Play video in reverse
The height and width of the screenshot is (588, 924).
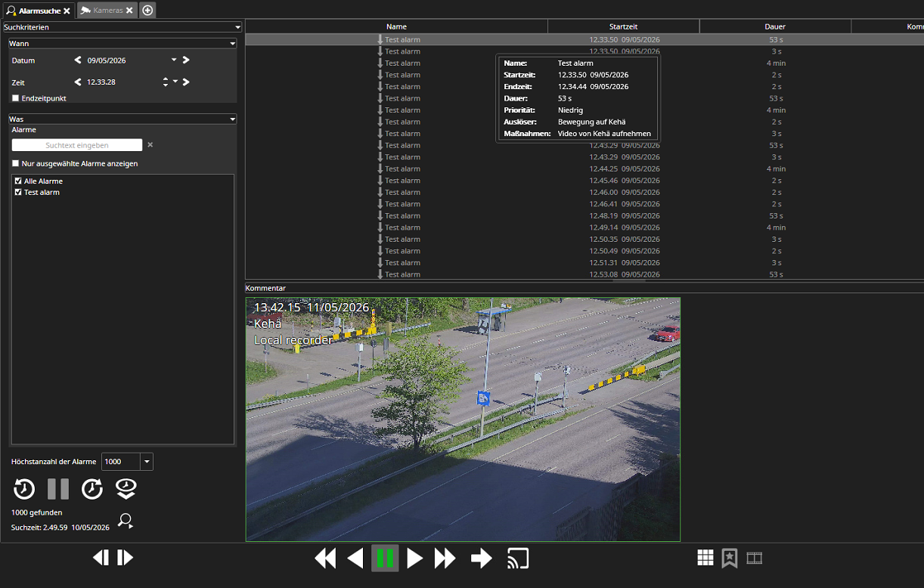click(x=355, y=559)
